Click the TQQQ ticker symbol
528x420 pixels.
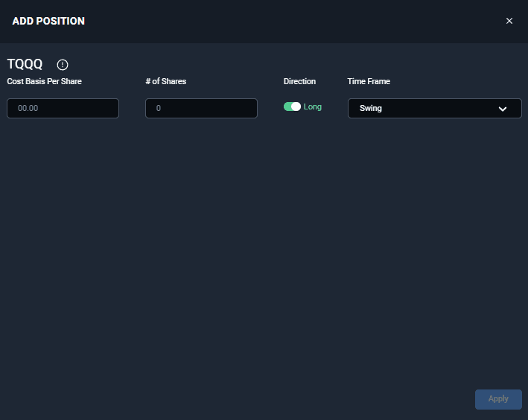coord(25,64)
